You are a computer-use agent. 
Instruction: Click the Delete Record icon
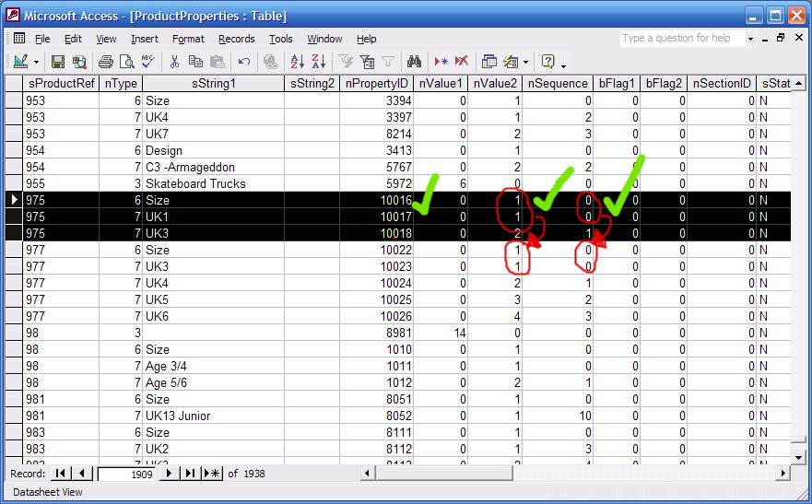[461, 62]
